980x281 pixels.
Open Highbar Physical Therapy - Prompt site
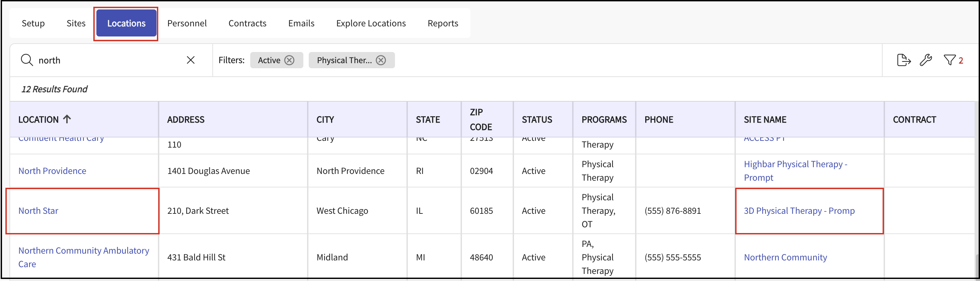(x=795, y=171)
